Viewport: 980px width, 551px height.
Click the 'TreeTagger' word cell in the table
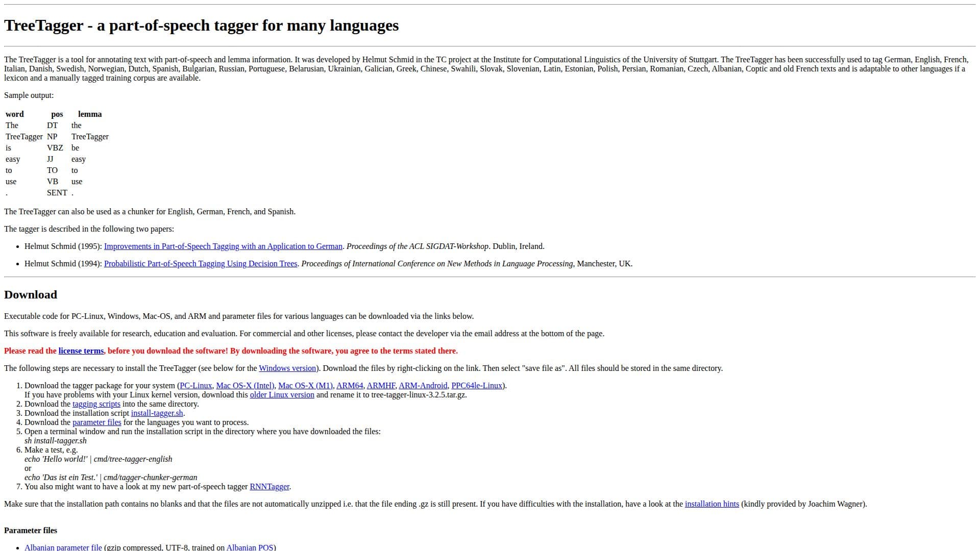tap(24, 137)
